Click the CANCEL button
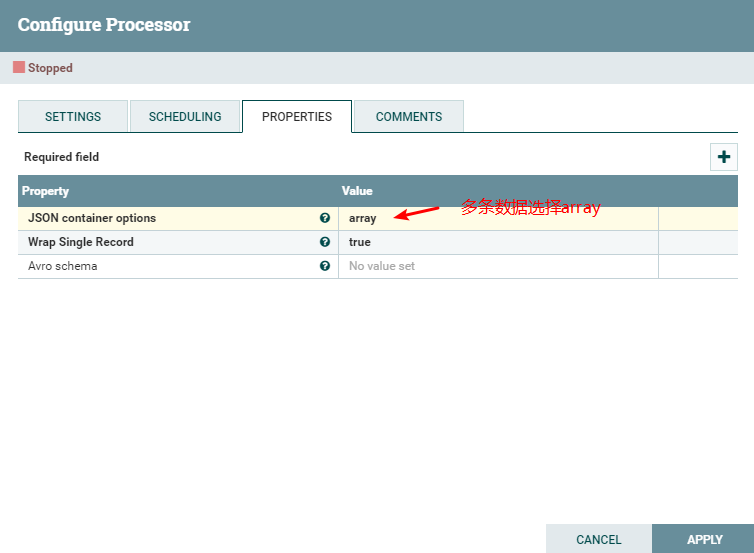Image resolution: width=754 pixels, height=553 pixels. 599,540
